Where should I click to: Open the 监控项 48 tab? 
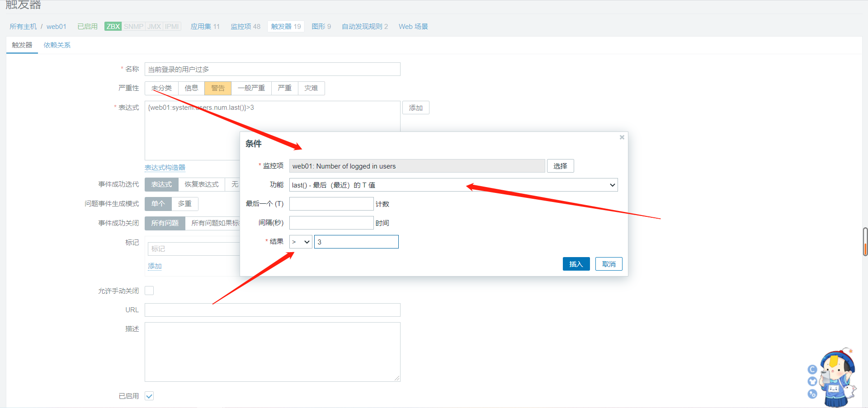(x=245, y=27)
